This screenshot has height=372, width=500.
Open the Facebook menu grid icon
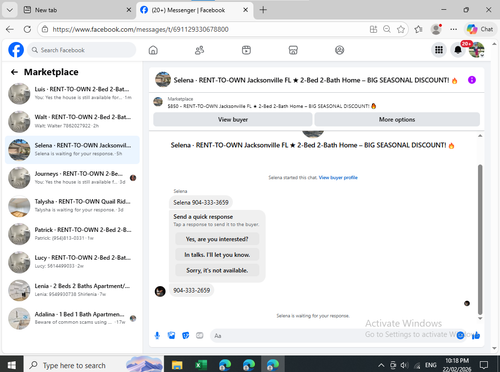tap(439, 50)
